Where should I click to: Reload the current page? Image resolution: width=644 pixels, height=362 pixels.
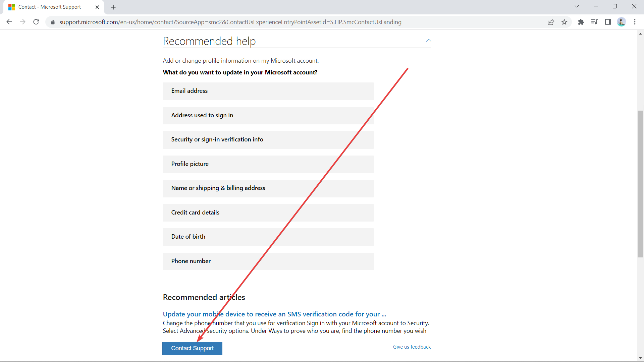[x=36, y=22]
